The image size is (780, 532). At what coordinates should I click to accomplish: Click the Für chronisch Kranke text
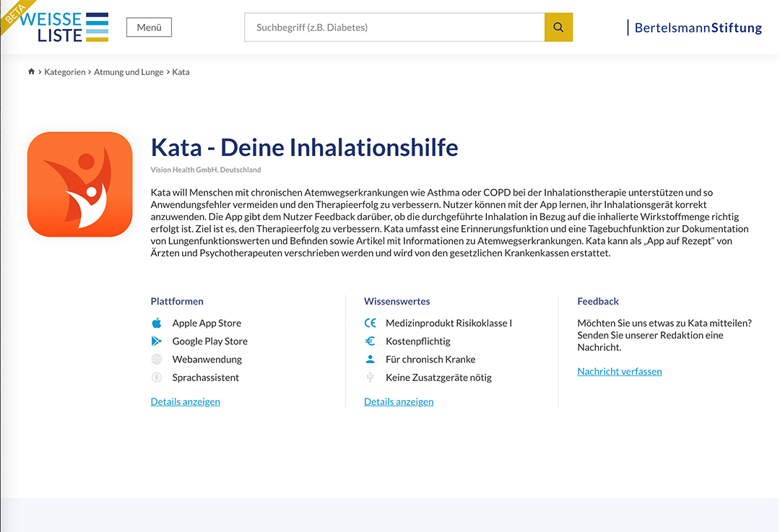click(430, 359)
